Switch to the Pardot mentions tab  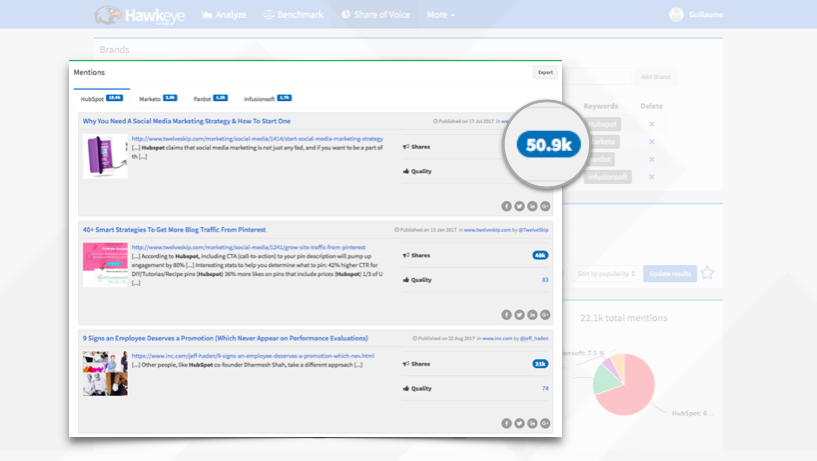(210, 98)
